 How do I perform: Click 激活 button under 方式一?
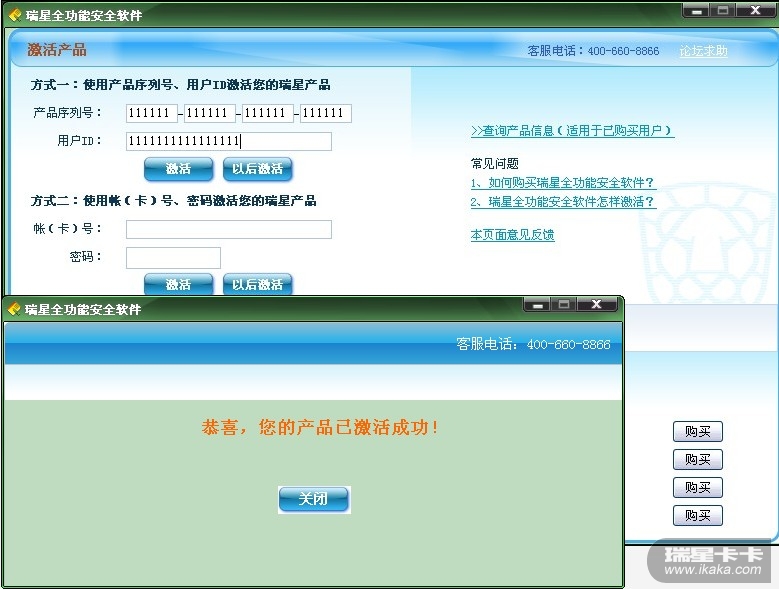(x=178, y=169)
